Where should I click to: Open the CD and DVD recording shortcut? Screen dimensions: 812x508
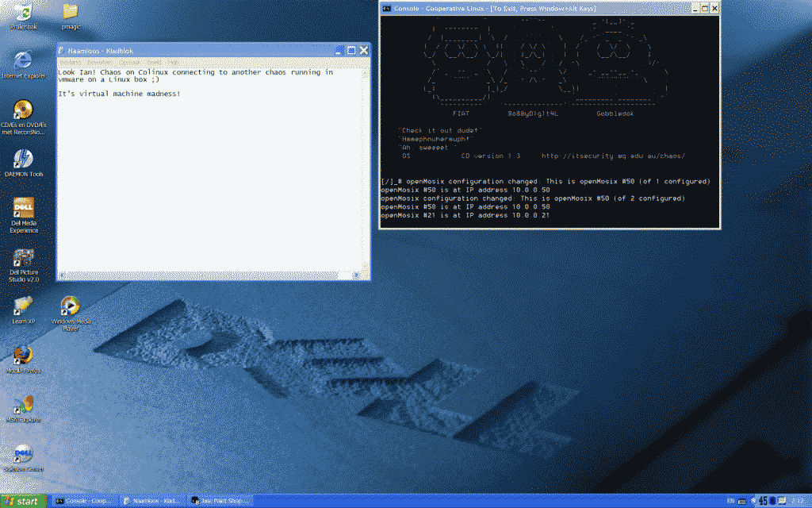click(x=23, y=110)
